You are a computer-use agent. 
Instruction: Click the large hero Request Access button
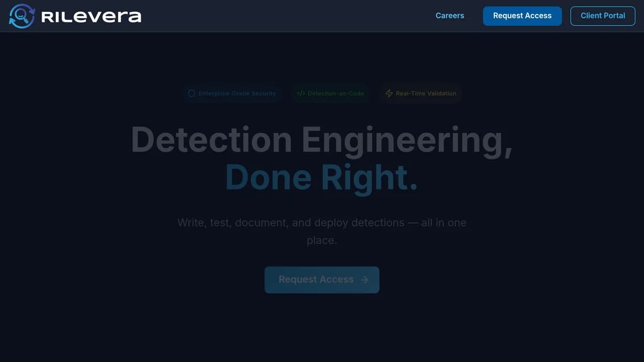point(321,279)
